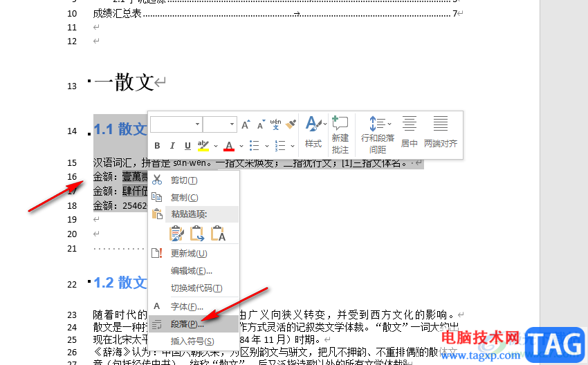
Task: Apply yellow text highlight color
Action: [203, 145]
